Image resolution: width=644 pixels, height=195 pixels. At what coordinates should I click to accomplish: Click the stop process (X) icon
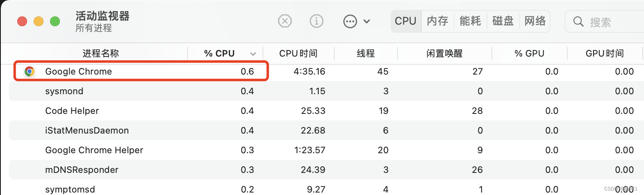pos(285,21)
